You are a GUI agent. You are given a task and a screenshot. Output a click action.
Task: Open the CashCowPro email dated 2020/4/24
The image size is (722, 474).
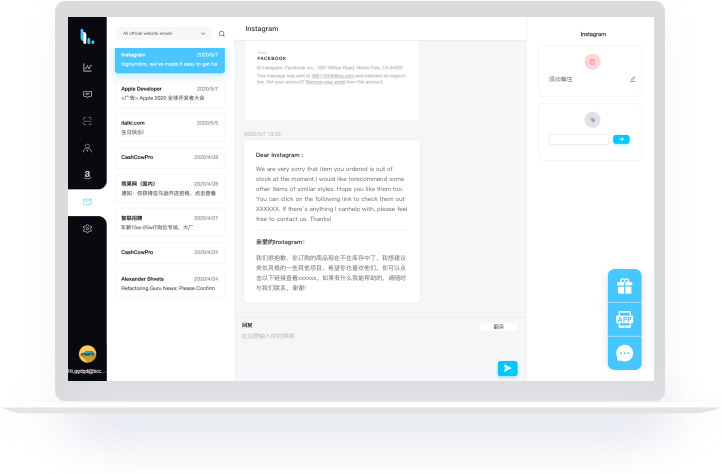click(x=170, y=252)
